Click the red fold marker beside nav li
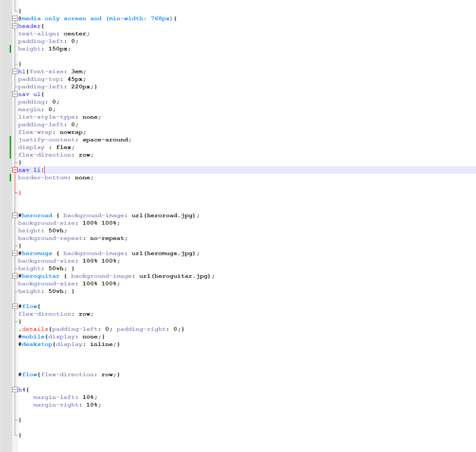The image size is (476, 452). (14, 170)
